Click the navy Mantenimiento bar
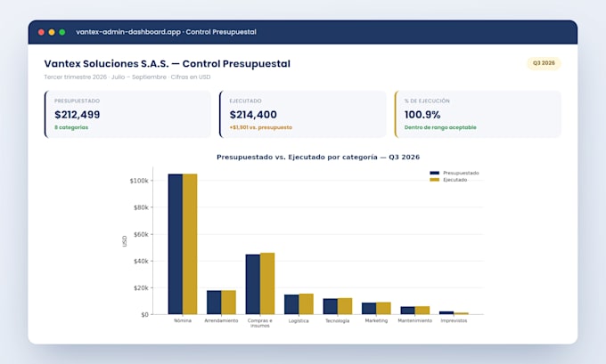This screenshot has height=364, width=606. pos(408,311)
